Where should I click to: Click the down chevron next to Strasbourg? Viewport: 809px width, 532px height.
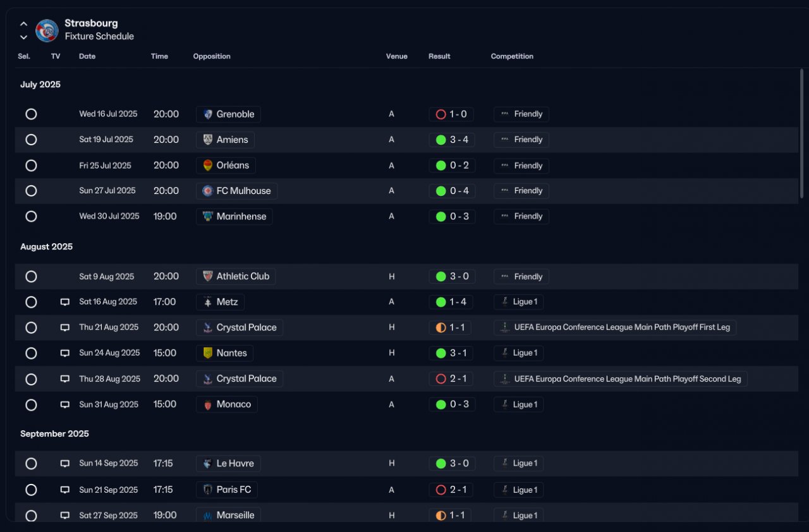coord(23,37)
